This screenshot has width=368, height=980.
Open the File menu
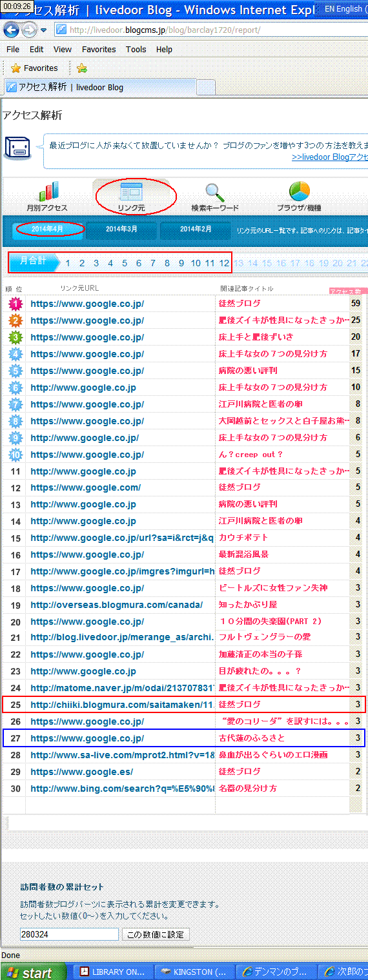(13, 49)
